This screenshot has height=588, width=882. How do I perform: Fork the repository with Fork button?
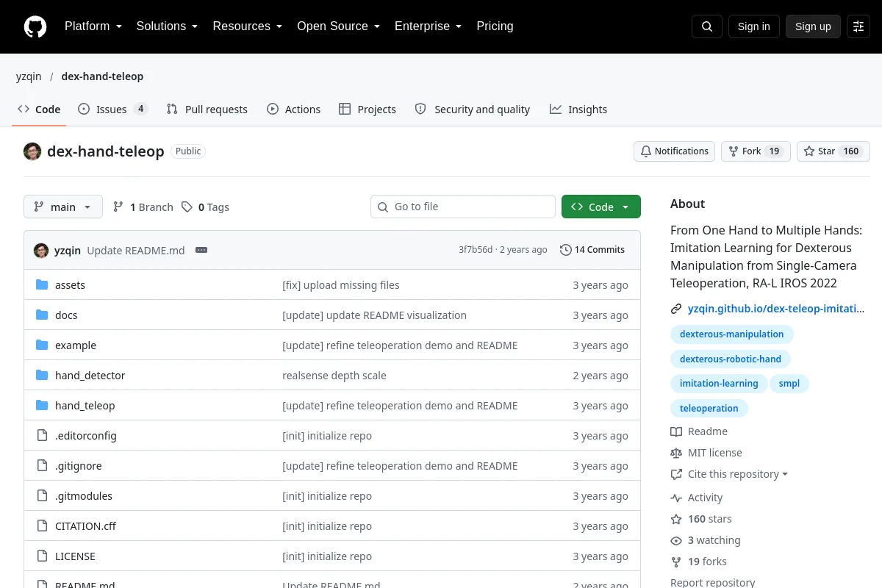click(756, 151)
